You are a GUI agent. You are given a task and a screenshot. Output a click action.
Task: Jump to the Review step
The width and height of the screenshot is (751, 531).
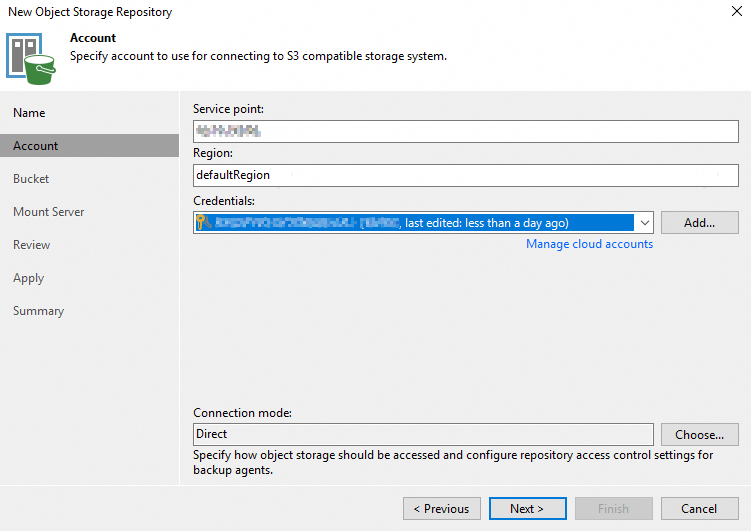[32, 245]
